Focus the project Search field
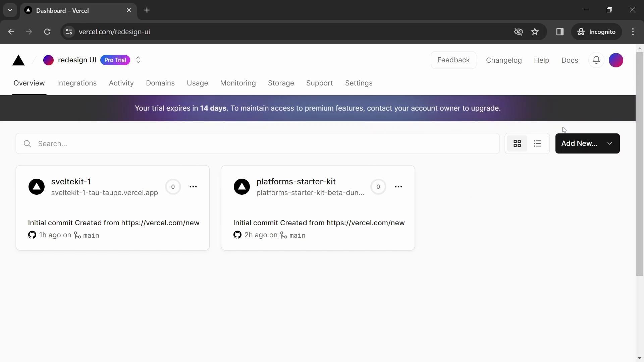The image size is (644, 362). click(x=262, y=144)
